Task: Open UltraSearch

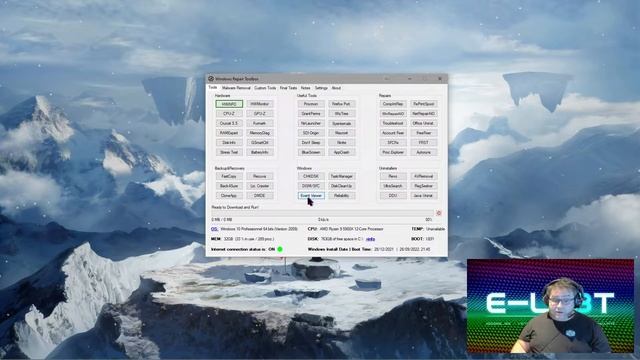Action: 393,186
